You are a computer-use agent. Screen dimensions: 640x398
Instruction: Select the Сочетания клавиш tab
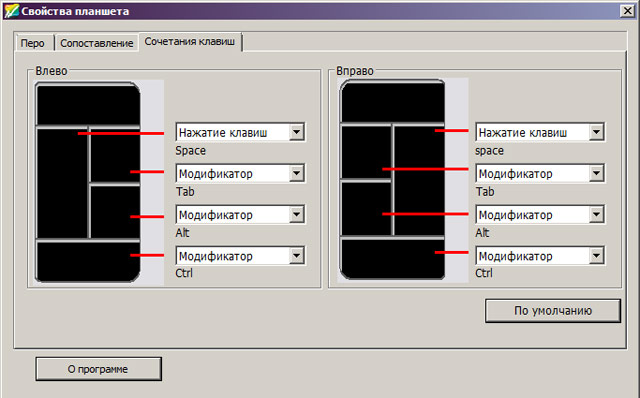[x=190, y=42]
